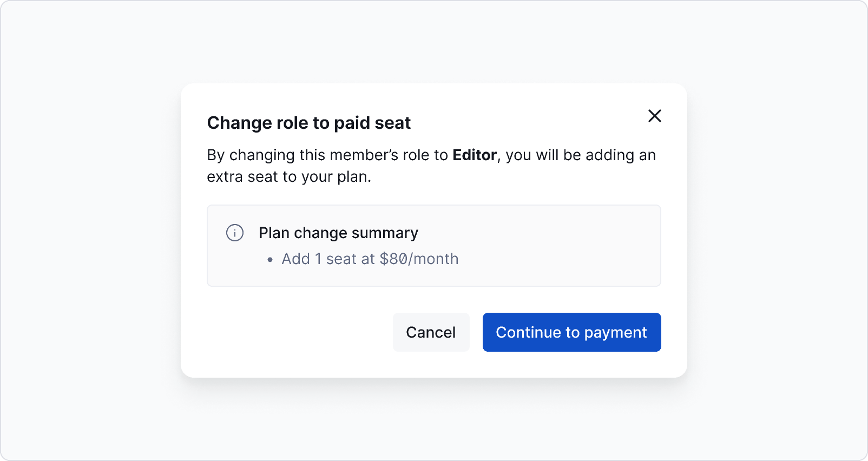This screenshot has height=461, width=868.
Task: Continue to payment via the blue button
Action: pos(571,332)
